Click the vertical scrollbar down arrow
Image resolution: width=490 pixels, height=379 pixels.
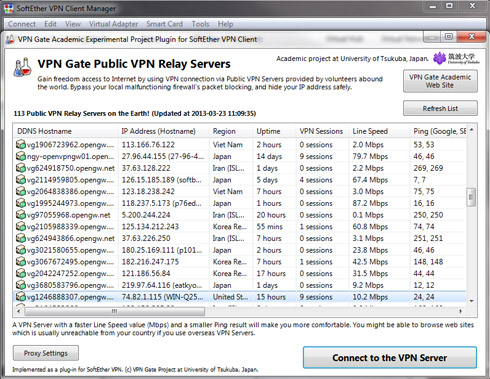pos(471,301)
